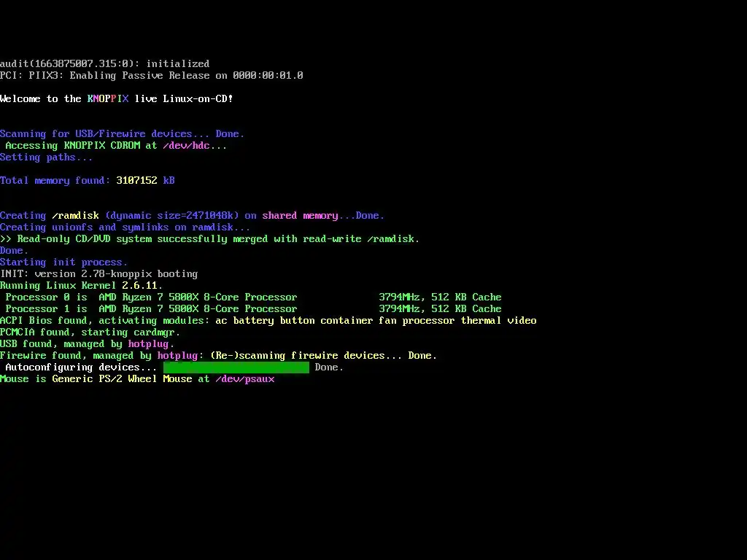Click the 'Firewire found, managed by hotplug' line
This screenshot has height=560, width=747.
219,356
